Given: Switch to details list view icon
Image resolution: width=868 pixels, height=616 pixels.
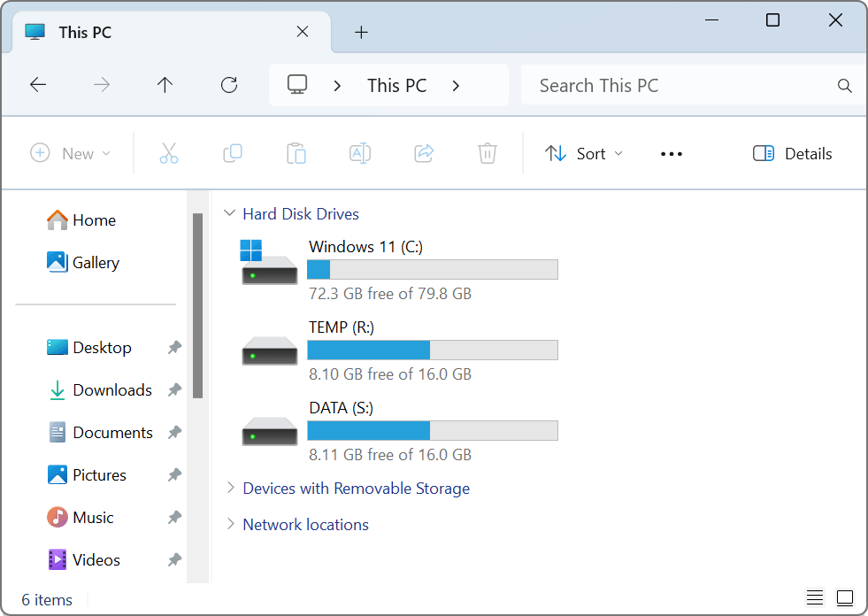Looking at the screenshot, I should [x=815, y=597].
